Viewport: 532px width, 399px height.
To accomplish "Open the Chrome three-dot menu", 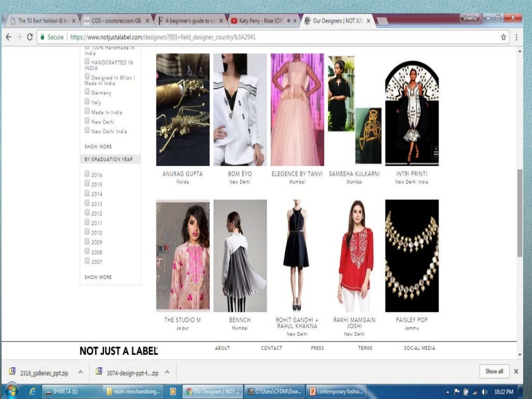I will (x=516, y=37).
